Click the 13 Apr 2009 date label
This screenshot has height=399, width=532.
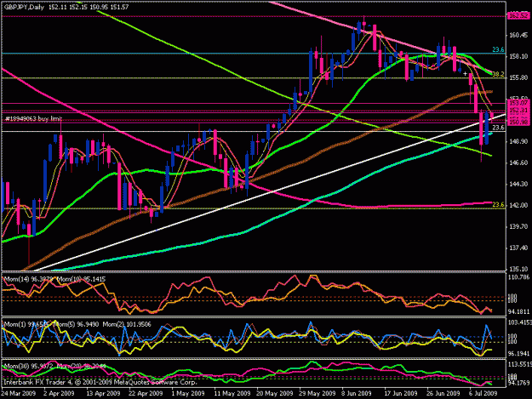tap(103, 393)
